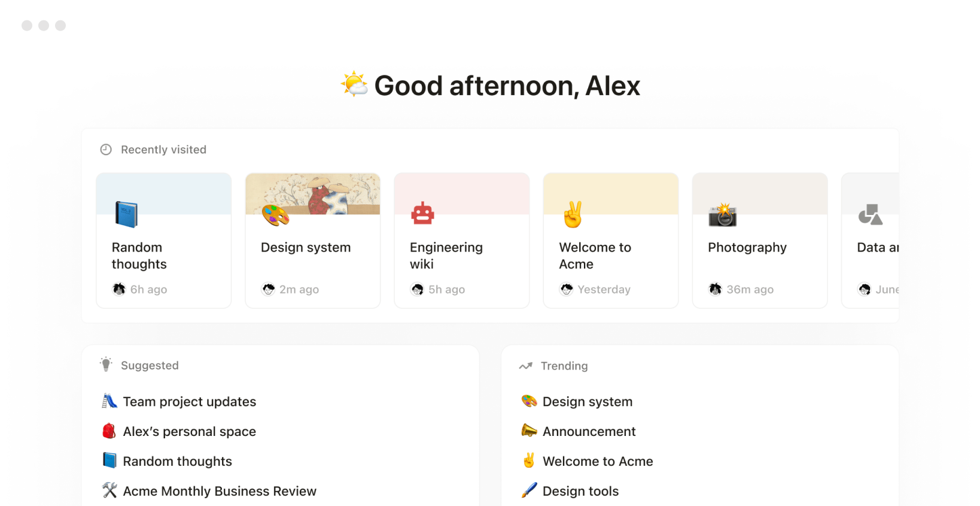The image size is (980, 506).
Task: Click the Trending section header
Action: [564, 366]
